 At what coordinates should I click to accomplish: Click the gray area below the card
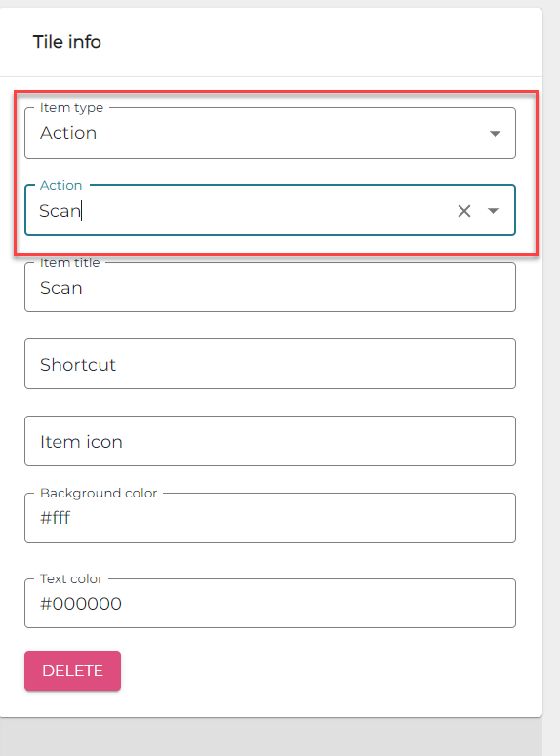point(270,736)
